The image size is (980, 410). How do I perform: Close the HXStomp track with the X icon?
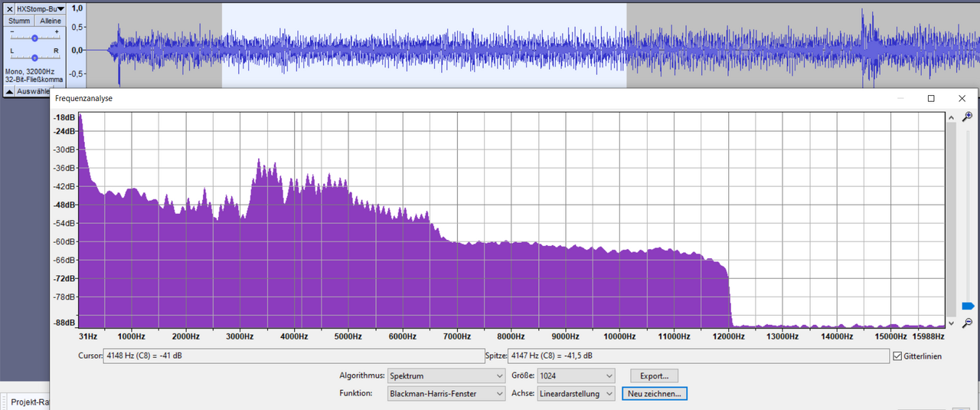click(x=9, y=8)
